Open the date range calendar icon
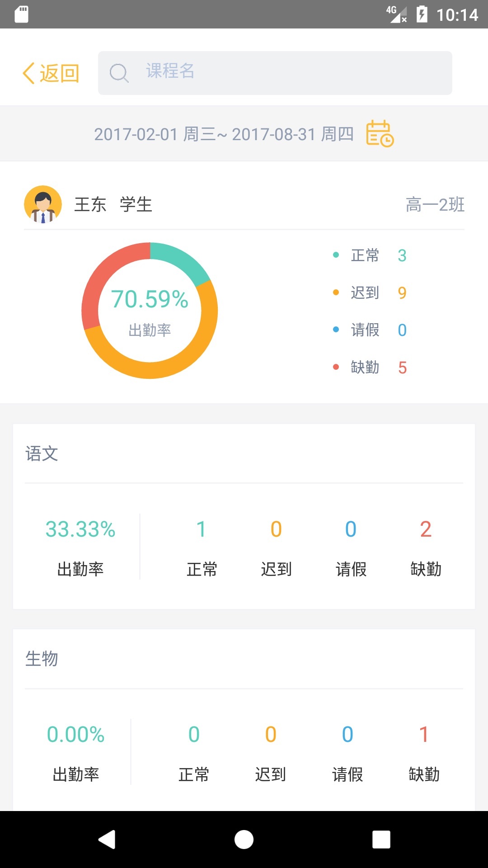 coord(380,134)
